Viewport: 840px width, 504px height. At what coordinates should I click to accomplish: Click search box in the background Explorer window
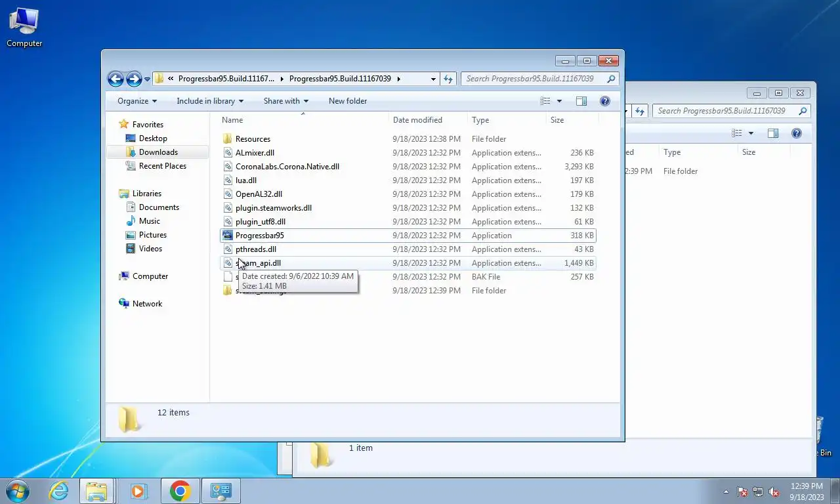[732, 111]
